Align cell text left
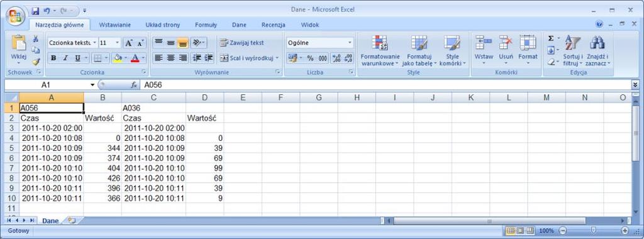The height and width of the screenshot is (239, 644). point(158,58)
